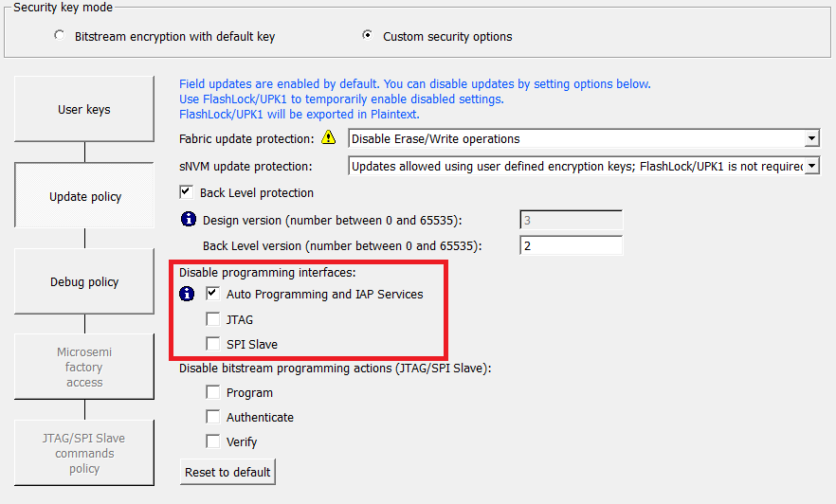Tick the Verify checkbox
This screenshot has width=836, height=504.
(213, 441)
